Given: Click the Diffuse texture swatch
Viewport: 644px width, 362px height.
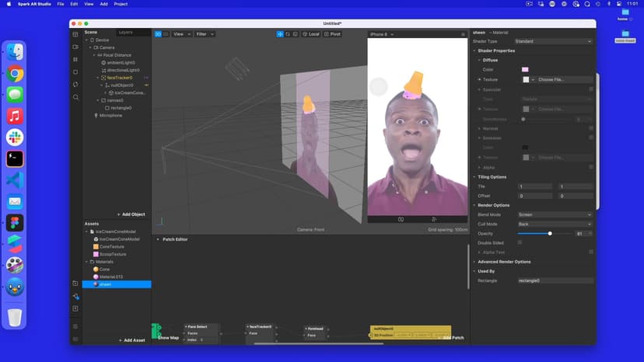Looking at the screenshot, I should pos(526,79).
